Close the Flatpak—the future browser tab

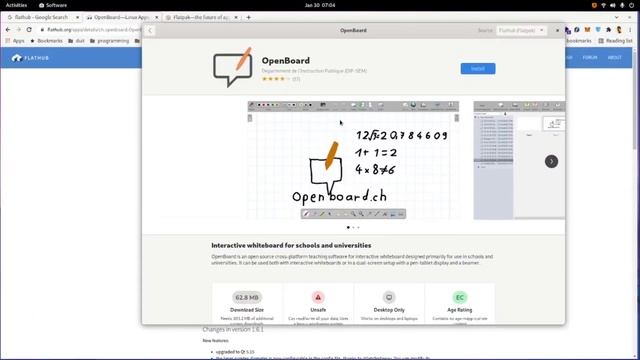point(236,18)
